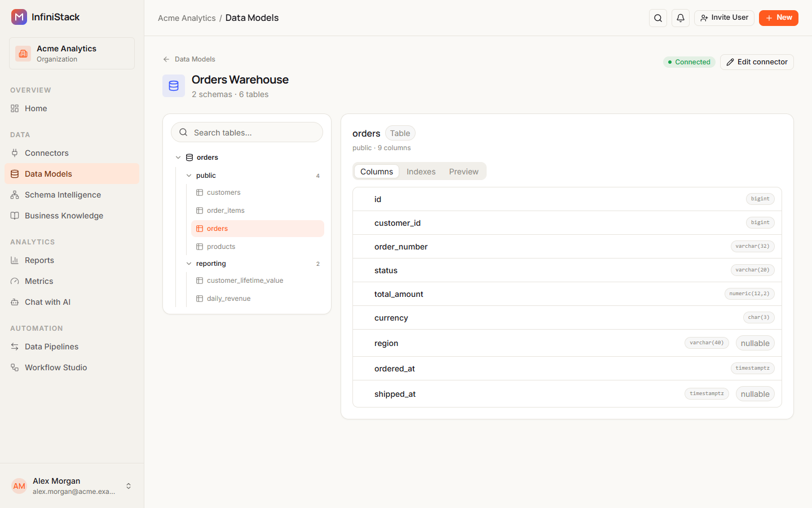Click the Orders Warehouse database icon
This screenshot has height=508, width=812.
[174, 86]
